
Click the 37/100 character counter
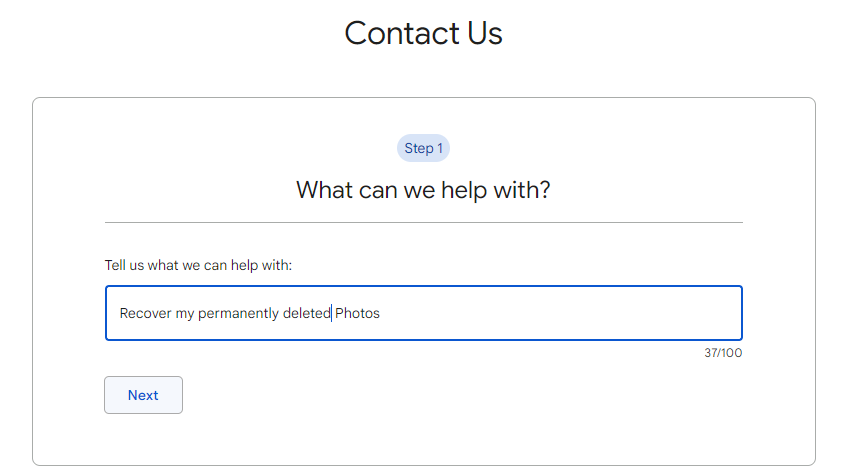click(723, 353)
